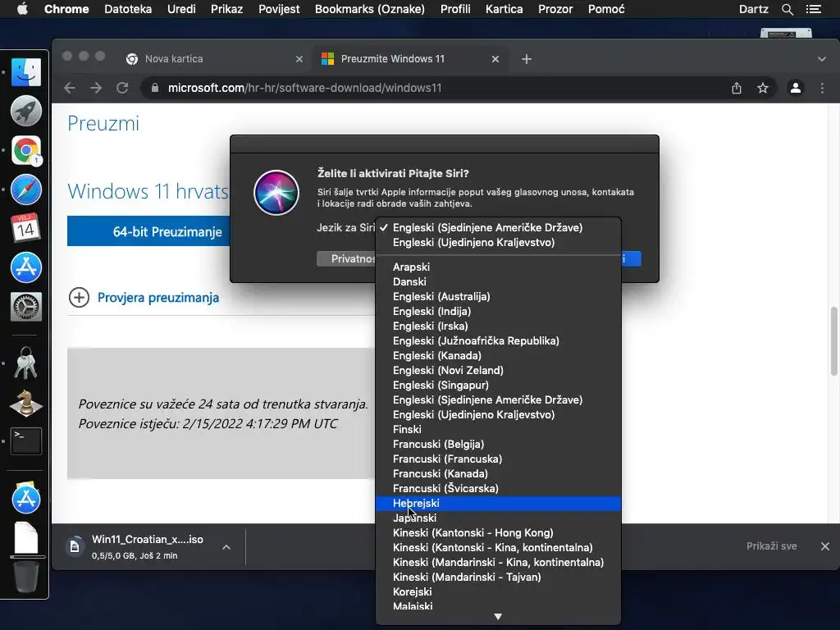Click the Dartz menu bar item
840x630 pixels.
[x=753, y=9]
